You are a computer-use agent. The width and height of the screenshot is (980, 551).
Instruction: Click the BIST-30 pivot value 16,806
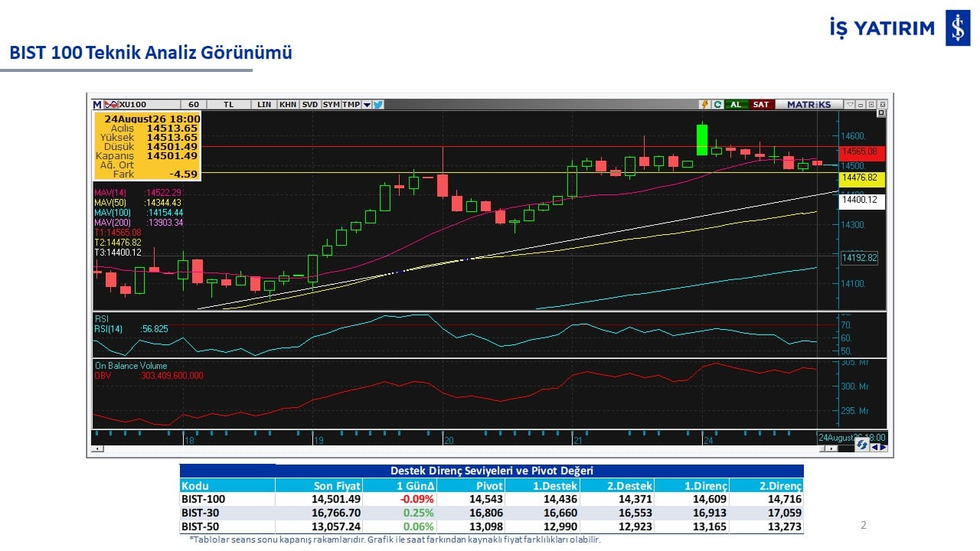tap(488, 513)
